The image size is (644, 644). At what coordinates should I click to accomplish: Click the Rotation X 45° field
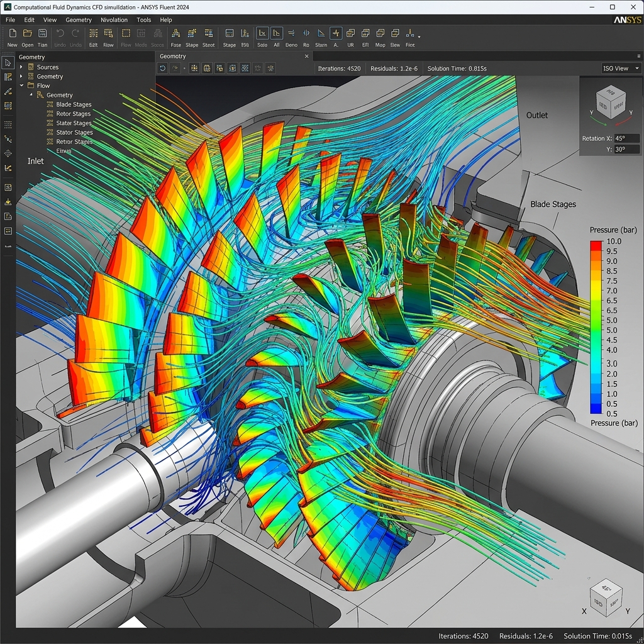[x=627, y=138]
